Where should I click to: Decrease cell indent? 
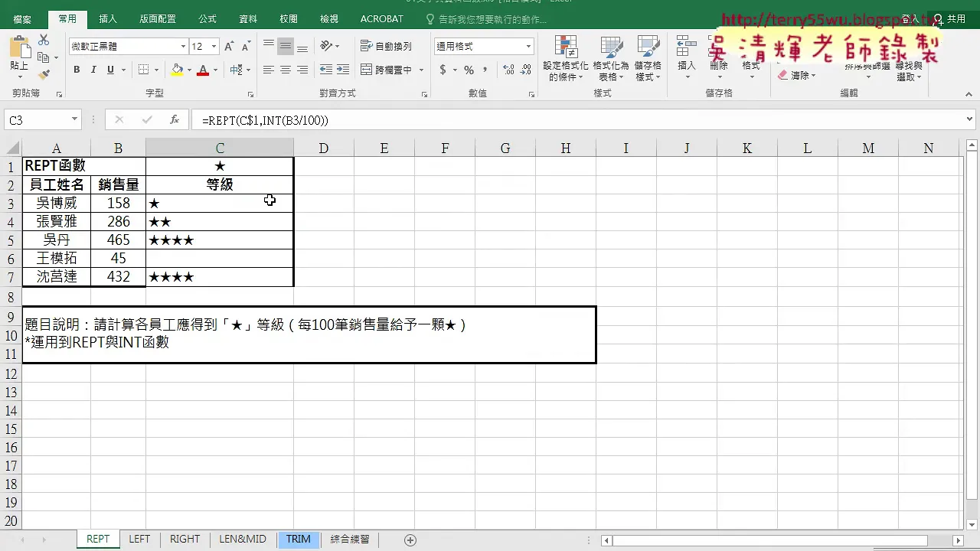click(326, 70)
